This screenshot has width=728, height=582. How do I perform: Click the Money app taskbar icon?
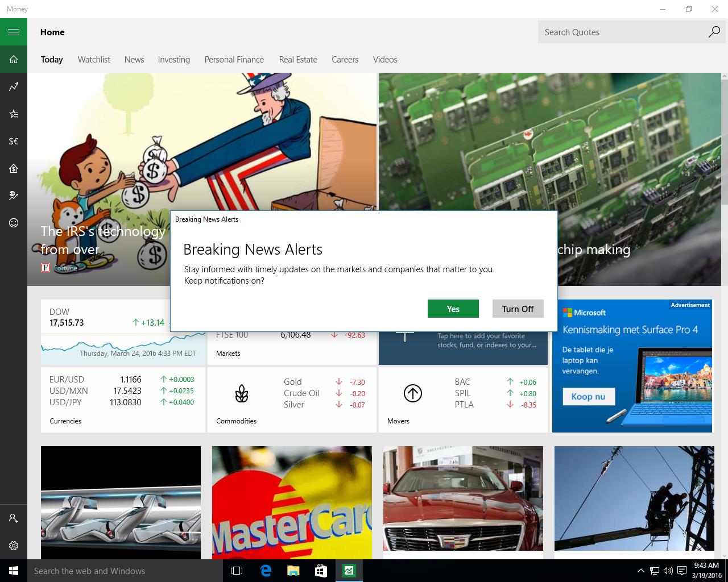click(x=349, y=571)
